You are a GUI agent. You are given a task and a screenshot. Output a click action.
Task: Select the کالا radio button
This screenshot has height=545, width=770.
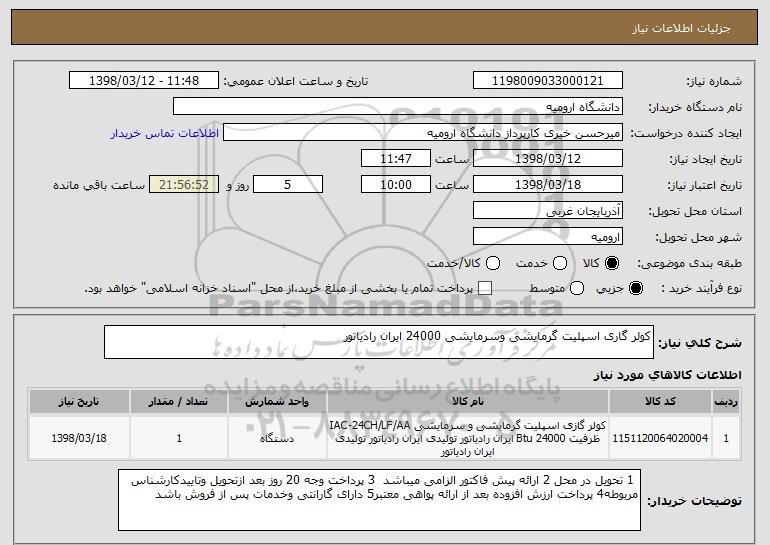[612, 264]
